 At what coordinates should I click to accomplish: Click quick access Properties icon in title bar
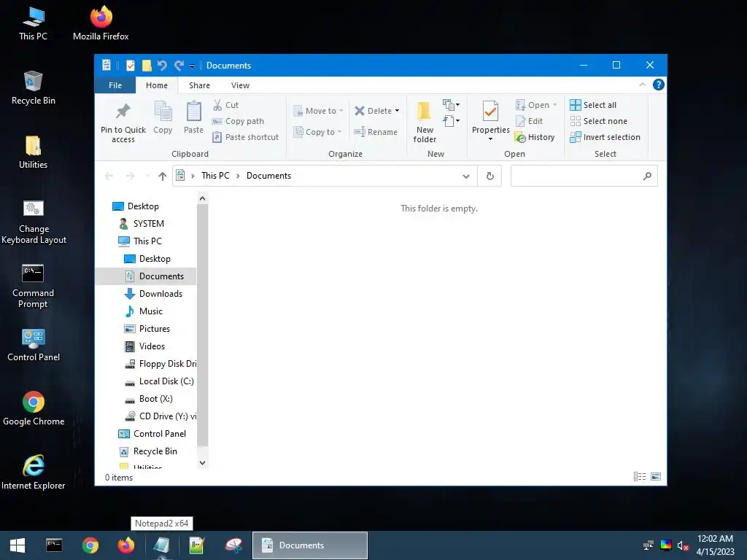(130, 65)
